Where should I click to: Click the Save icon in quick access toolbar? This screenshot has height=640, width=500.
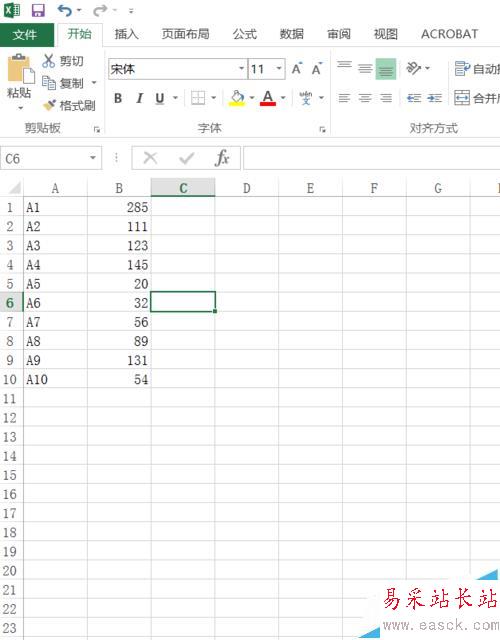coord(38,10)
